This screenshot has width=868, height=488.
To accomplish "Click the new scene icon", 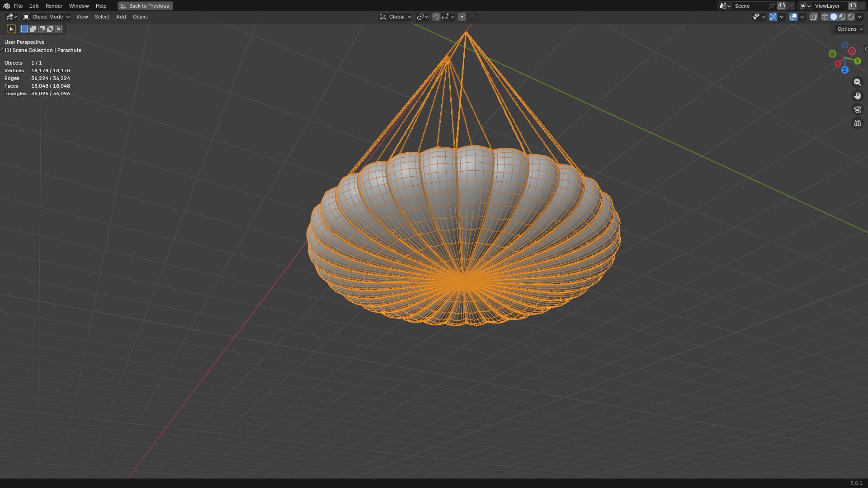I will 782,6.
